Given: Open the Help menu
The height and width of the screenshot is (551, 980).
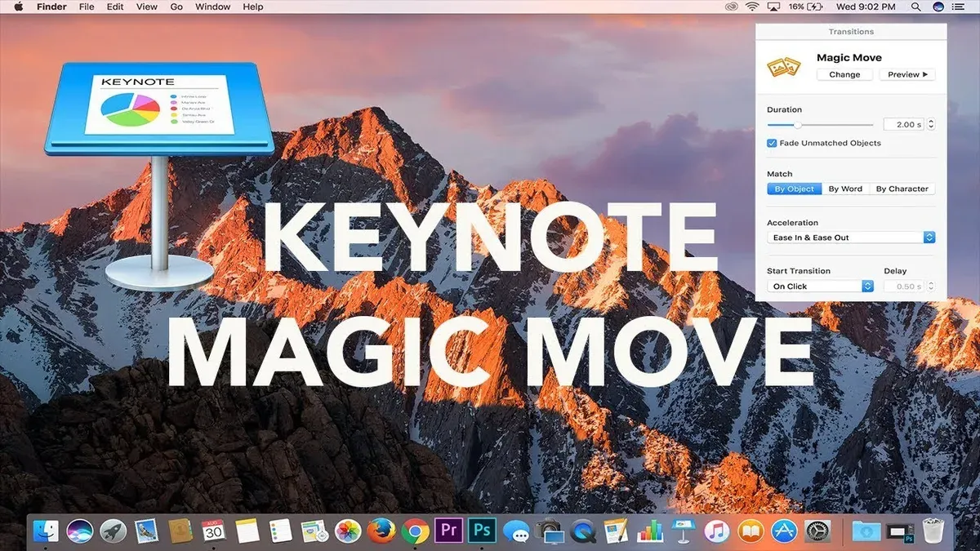Looking at the screenshot, I should (253, 7).
